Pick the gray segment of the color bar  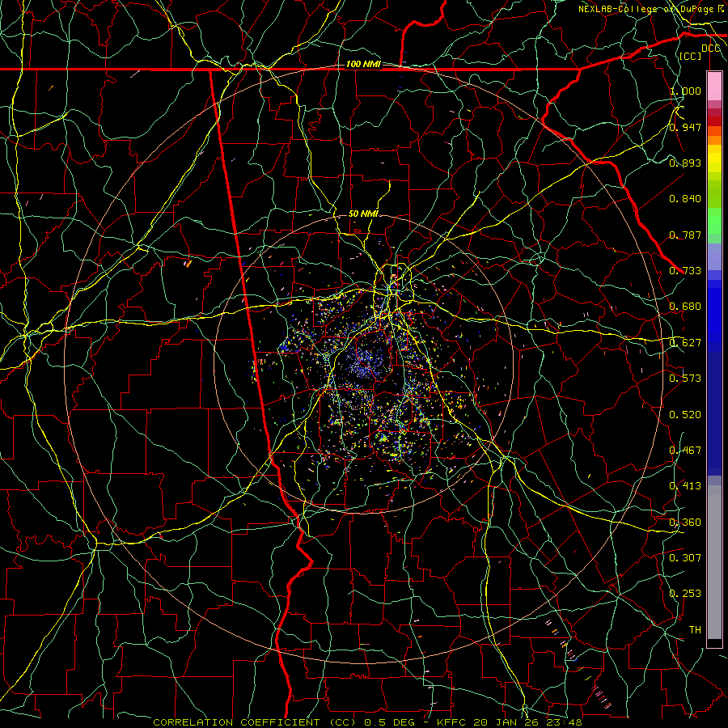(714, 562)
